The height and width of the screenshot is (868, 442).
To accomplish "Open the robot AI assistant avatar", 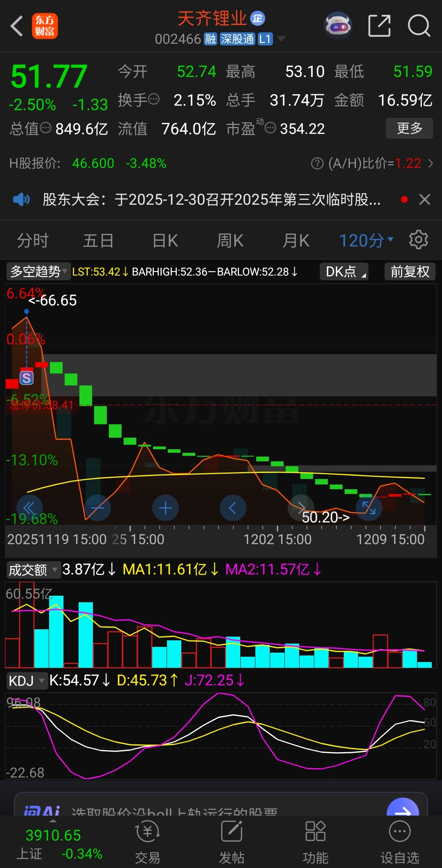I will point(338,26).
